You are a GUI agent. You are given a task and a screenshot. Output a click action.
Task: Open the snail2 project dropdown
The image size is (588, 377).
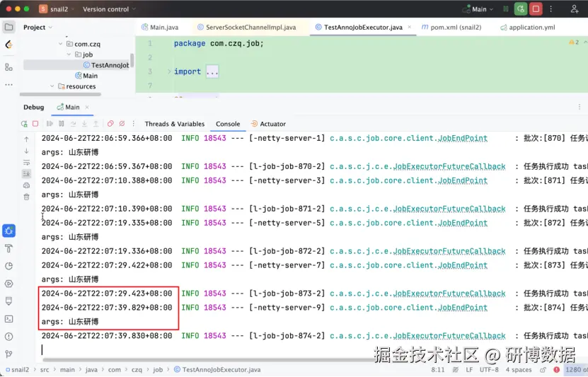click(56, 9)
